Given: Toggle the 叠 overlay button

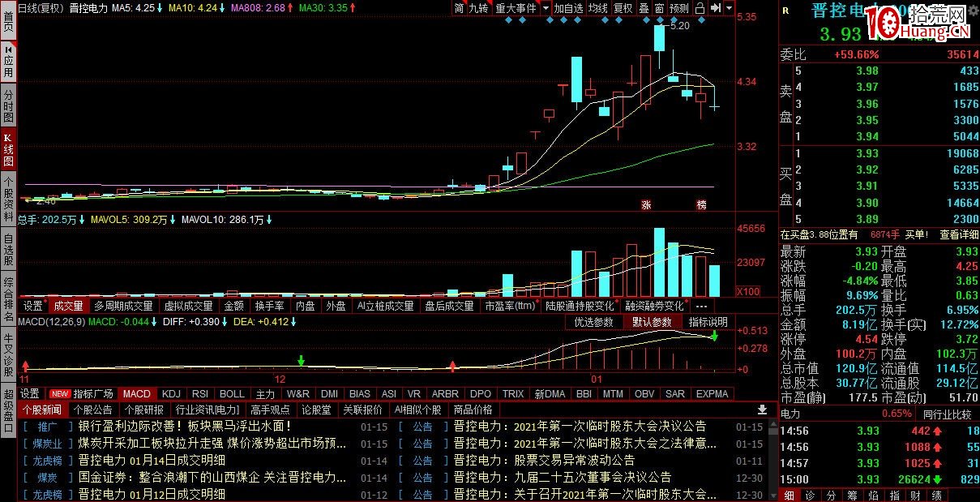Looking at the screenshot, I should (644, 8).
